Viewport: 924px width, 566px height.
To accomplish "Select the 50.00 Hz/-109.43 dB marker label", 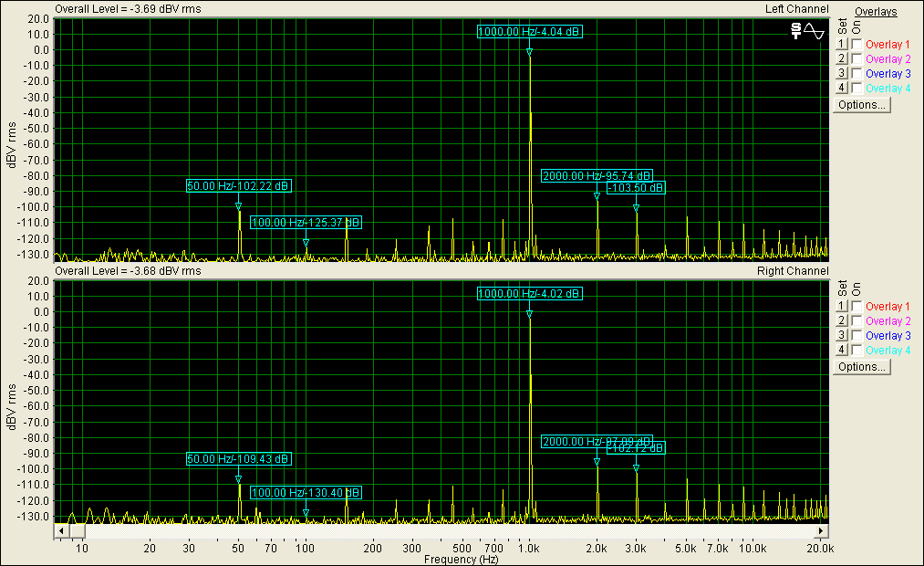I will (x=239, y=458).
